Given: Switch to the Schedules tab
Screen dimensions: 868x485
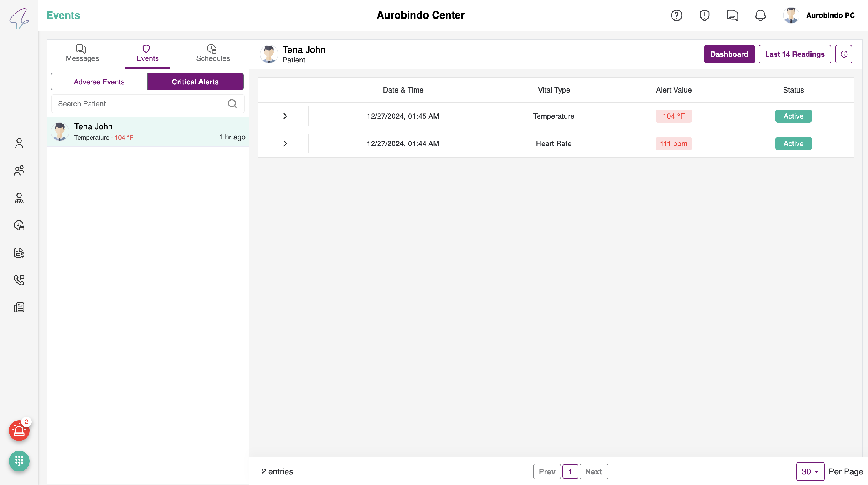Looking at the screenshot, I should 213,53.
